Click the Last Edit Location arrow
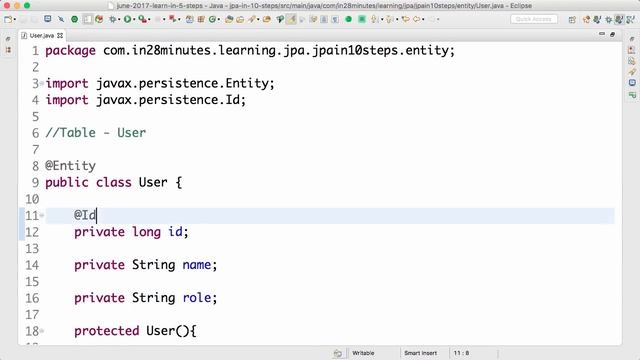 [405, 19]
